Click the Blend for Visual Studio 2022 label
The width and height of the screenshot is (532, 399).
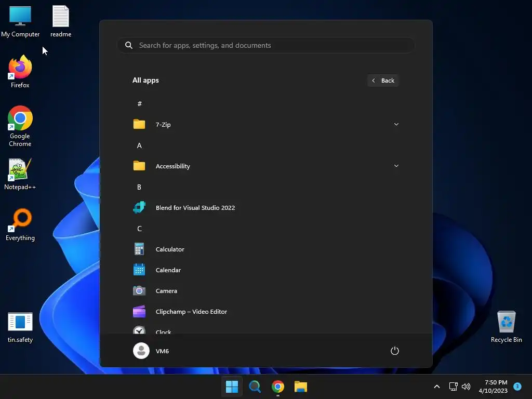(195, 208)
